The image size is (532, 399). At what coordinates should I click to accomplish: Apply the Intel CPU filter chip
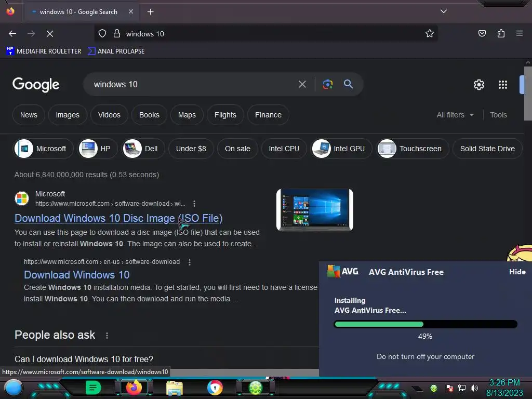pyautogui.click(x=284, y=149)
